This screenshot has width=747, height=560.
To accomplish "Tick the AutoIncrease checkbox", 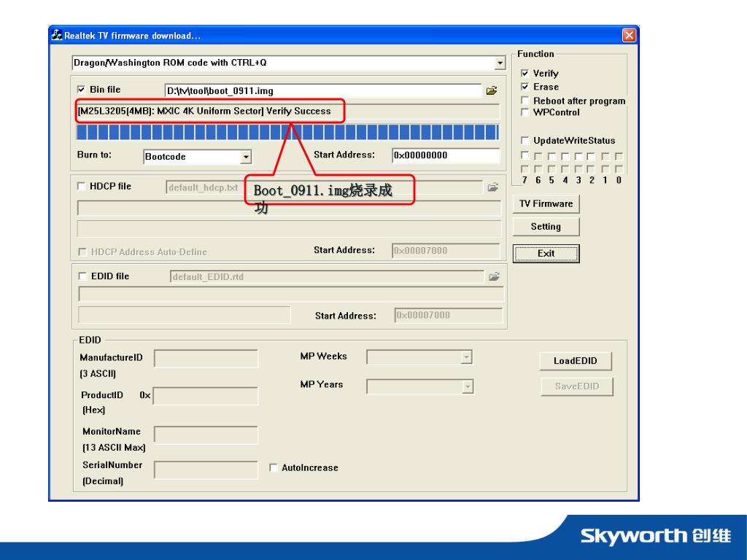I will pos(273,467).
